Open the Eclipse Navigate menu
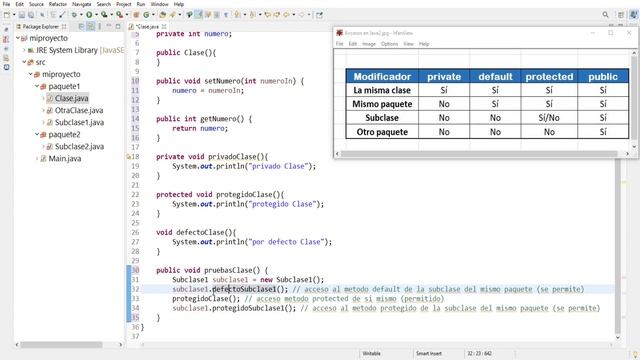 [82, 4]
